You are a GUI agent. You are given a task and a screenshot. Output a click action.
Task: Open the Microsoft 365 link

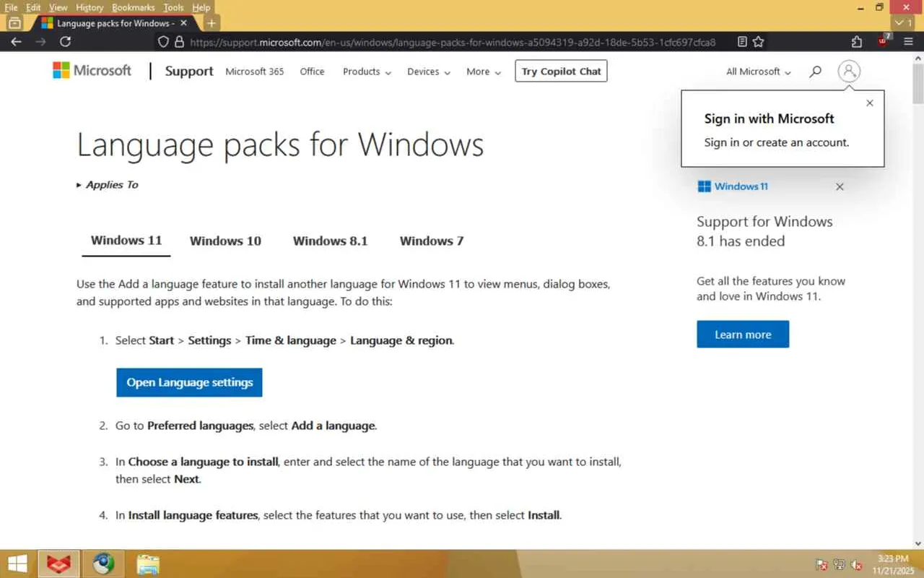pyautogui.click(x=255, y=72)
